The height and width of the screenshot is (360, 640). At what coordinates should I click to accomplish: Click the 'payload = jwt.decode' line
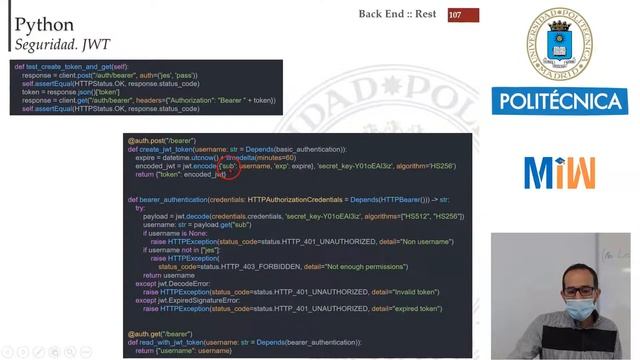(304, 216)
